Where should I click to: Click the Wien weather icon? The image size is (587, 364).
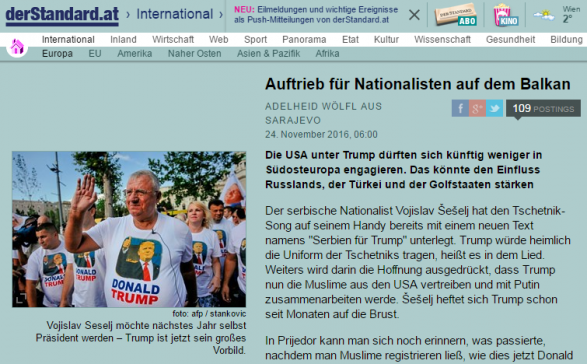pyautogui.click(x=544, y=15)
